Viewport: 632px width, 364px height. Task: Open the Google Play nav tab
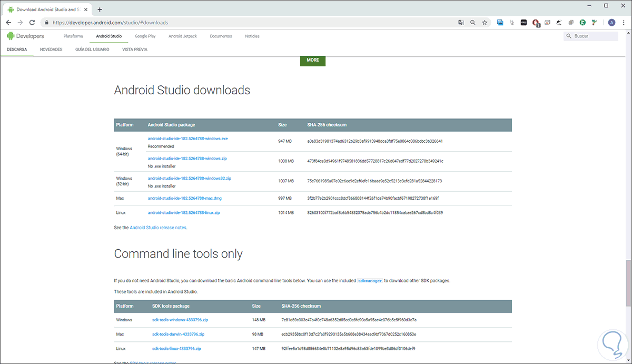coord(145,36)
